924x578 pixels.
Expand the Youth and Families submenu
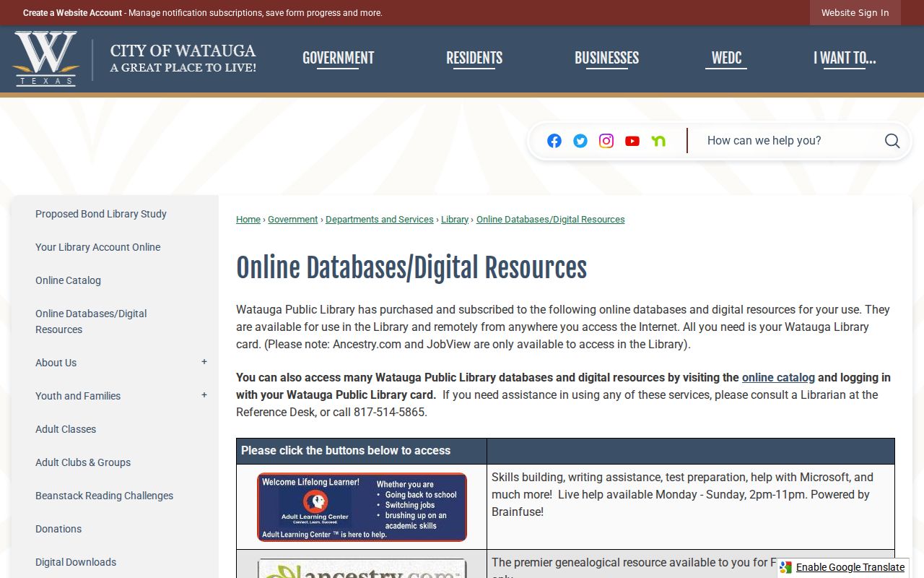pos(204,395)
